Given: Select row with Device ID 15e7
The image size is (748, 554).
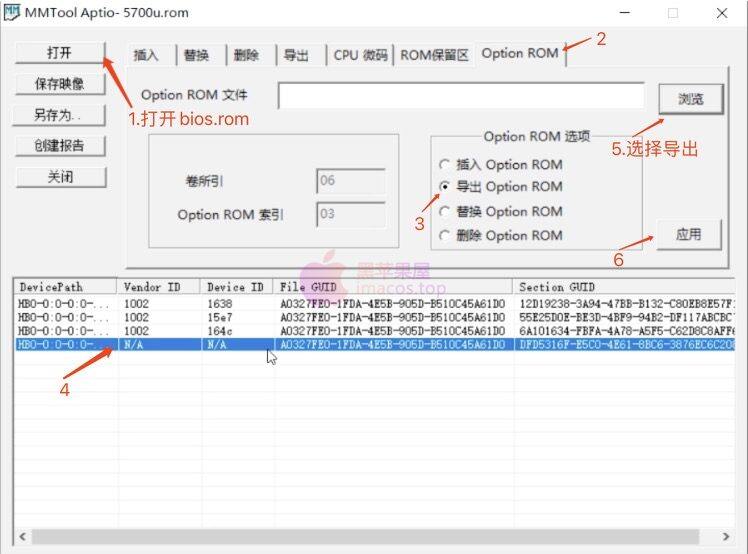Looking at the screenshot, I should click(374, 317).
